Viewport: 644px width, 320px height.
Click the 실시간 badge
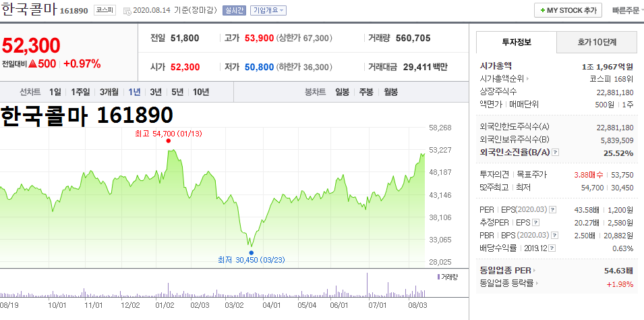click(x=234, y=11)
